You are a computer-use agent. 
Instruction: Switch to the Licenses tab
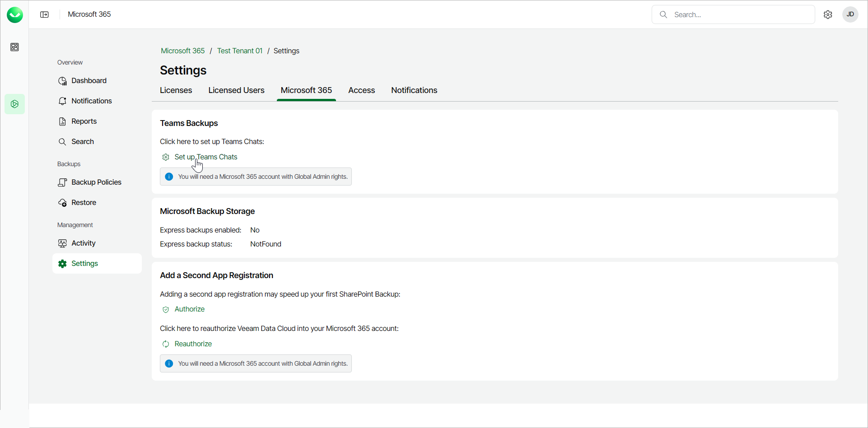coord(176,90)
